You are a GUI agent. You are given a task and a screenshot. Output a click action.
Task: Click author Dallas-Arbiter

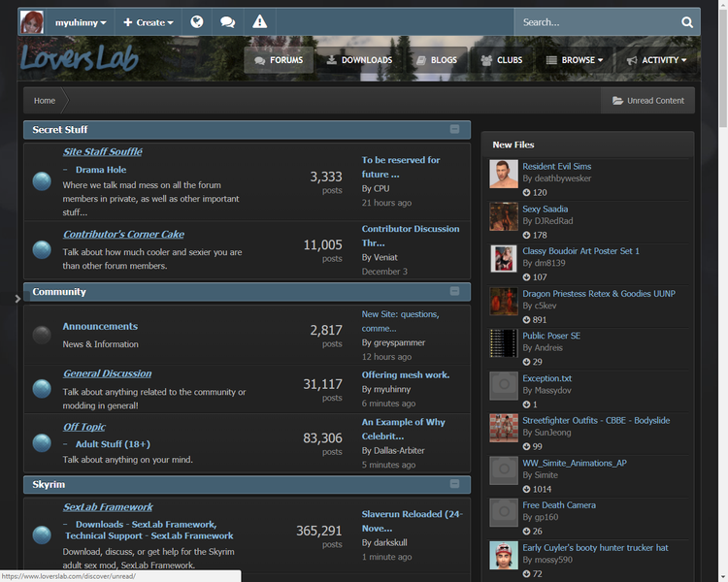click(399, 451)
